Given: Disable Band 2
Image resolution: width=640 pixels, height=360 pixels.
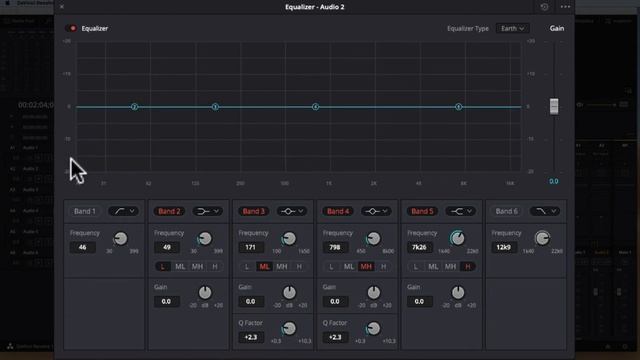Looking at the screenshot, I should (169, 211).
